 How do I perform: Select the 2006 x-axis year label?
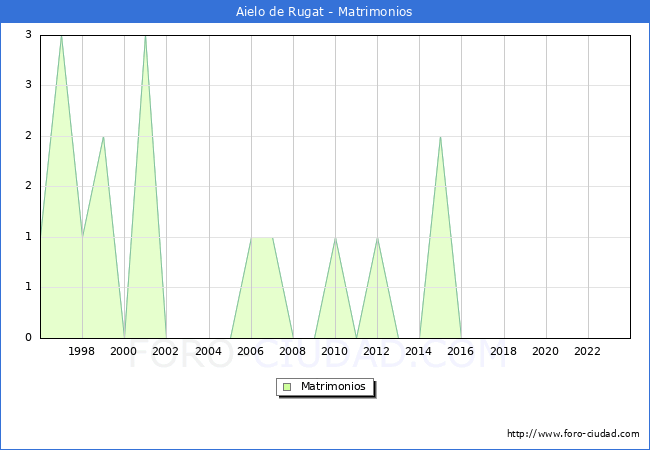[250, 351]
